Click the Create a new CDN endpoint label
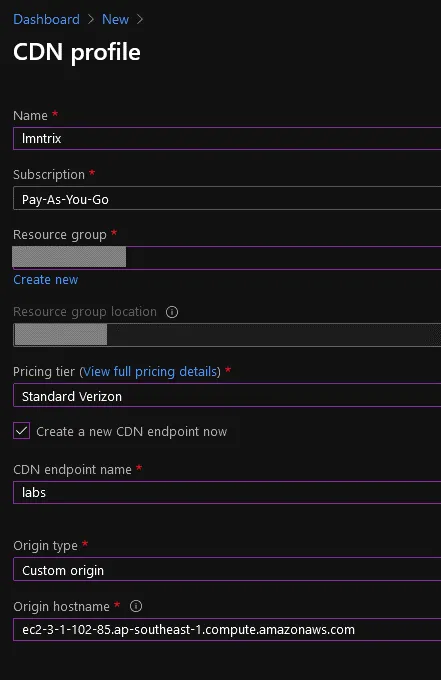441x680 pixels. [131, 432]
